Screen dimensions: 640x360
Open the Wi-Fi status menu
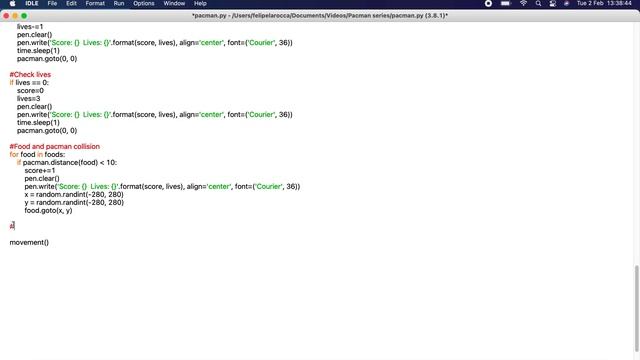click(x=523, y=3)
